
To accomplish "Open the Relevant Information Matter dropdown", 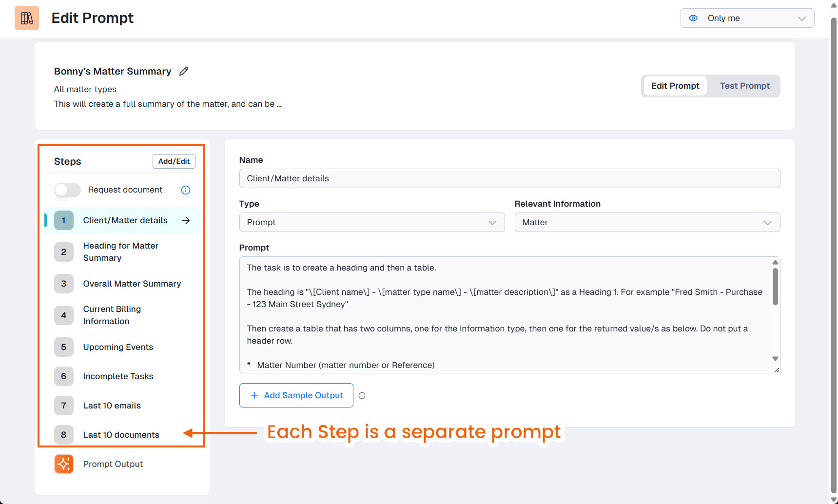I will click(647, 222).
